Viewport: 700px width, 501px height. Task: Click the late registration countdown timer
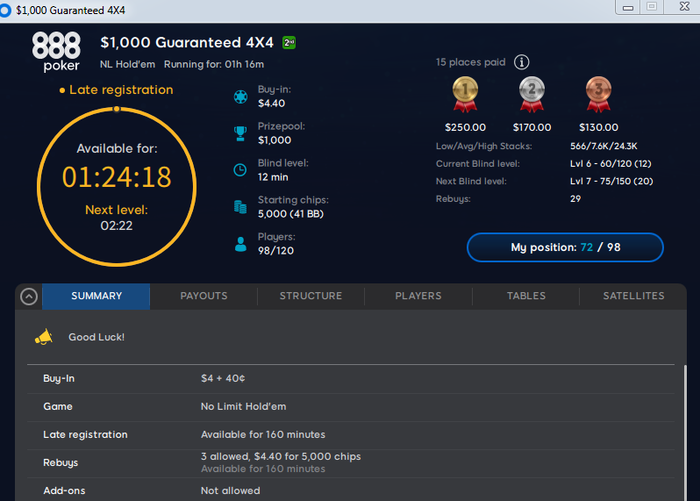click(117, 177)
